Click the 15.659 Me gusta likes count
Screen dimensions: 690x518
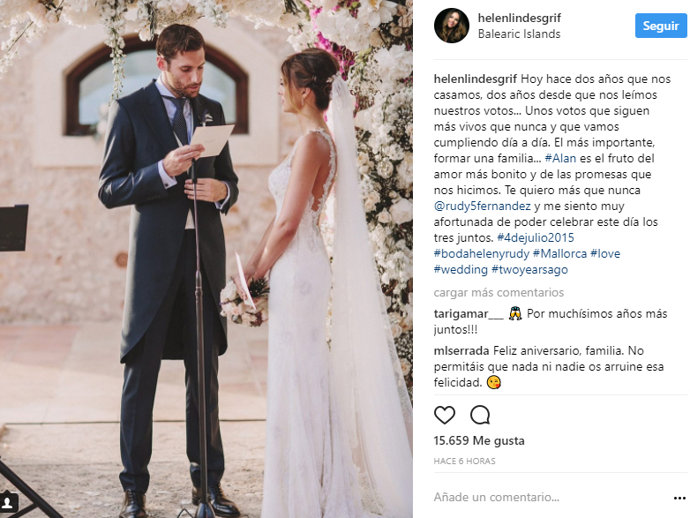pos(479,441)
